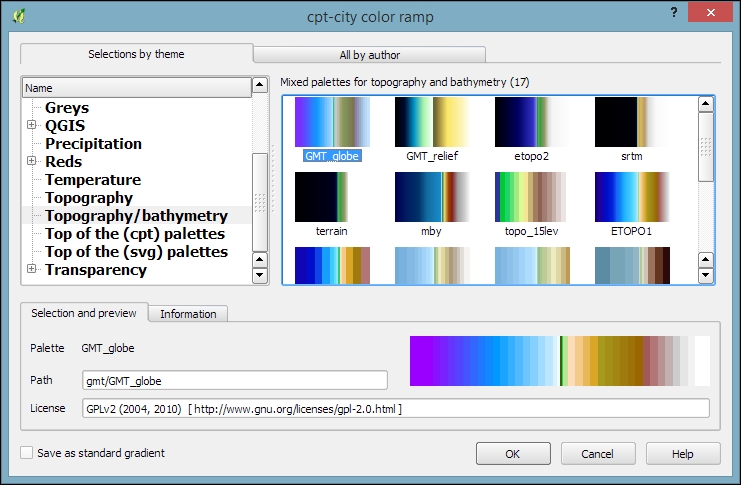
Task: Select Topography/bathymetry theme
Action: coord(136,215)
